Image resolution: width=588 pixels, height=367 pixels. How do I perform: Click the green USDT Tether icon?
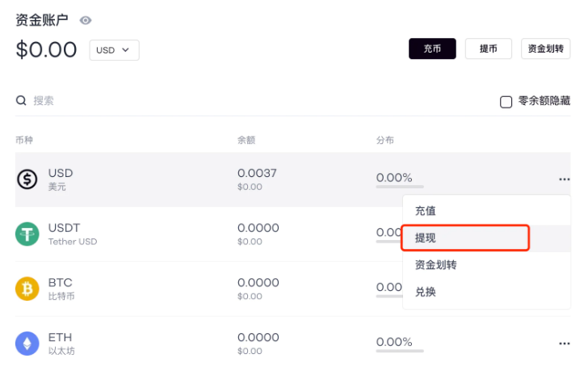(x=27, y=234)
